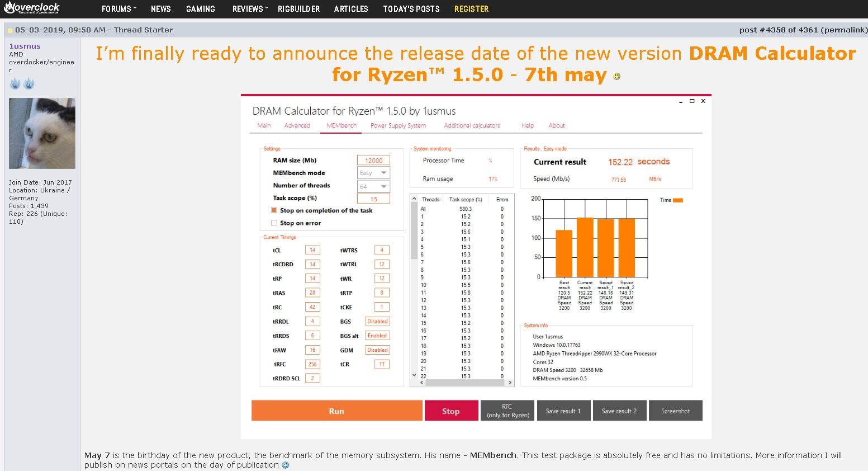Open Additional calculators tab
868x471 pixels.
[x=472, y=125]
